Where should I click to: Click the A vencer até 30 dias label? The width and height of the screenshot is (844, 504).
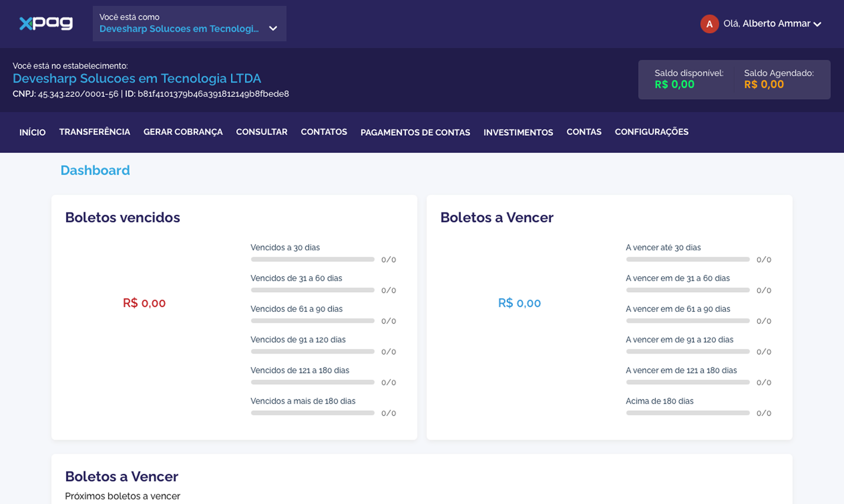click(x=663, y=247)
